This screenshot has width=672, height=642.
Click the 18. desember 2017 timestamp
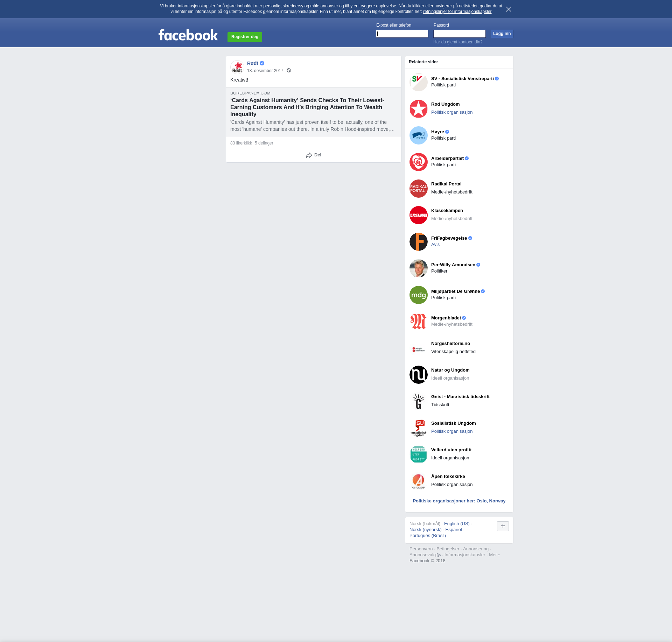click(265, 71)
